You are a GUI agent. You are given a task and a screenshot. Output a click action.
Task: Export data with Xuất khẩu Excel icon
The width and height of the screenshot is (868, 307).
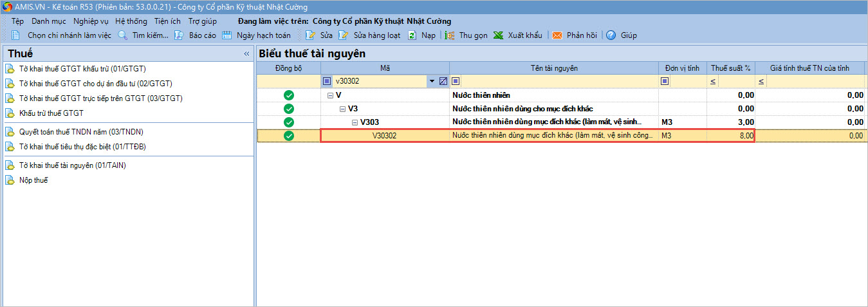(499, 35)
